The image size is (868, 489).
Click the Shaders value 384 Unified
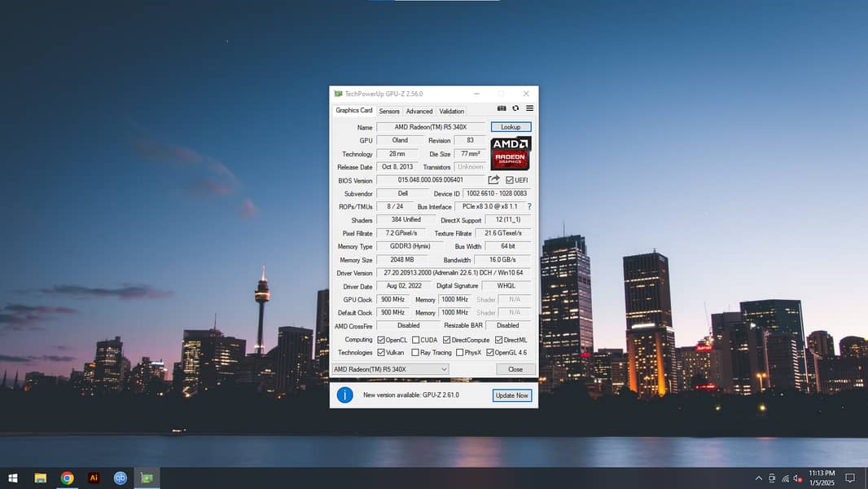tap(406, 220)
